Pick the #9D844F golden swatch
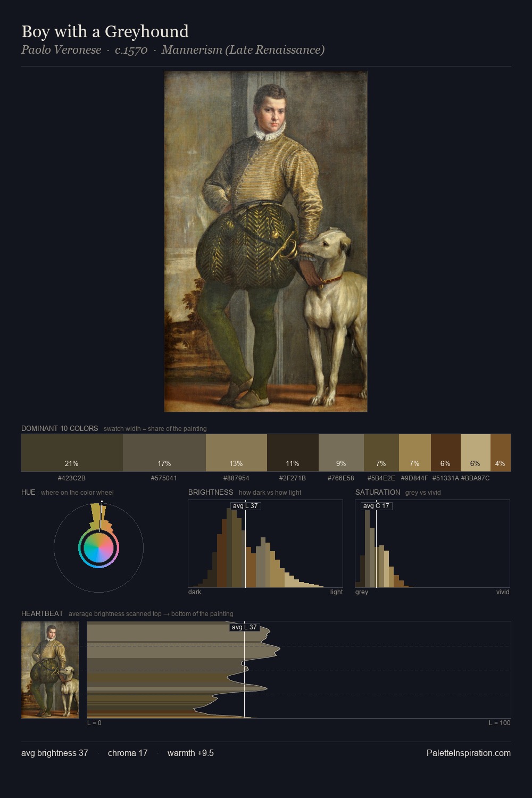This screenshot has height=798, width=532. [415, 453]
